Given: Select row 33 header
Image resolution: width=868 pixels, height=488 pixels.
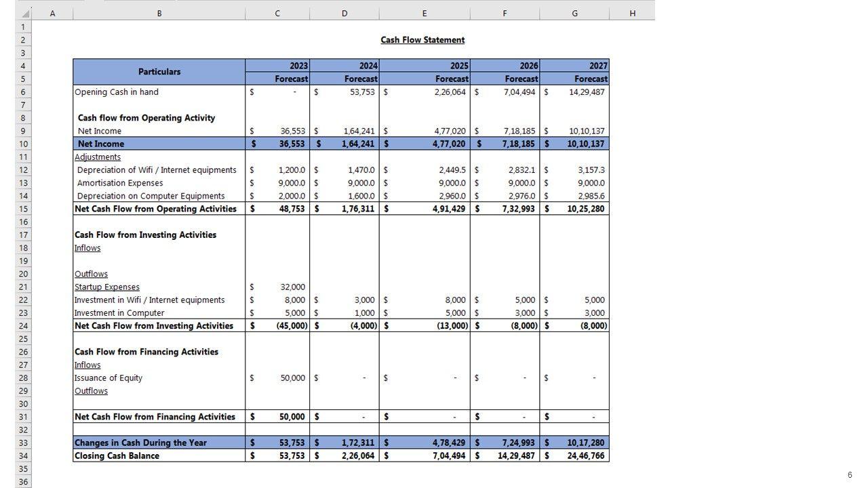Looking at the screenshot, I should 23,443.
